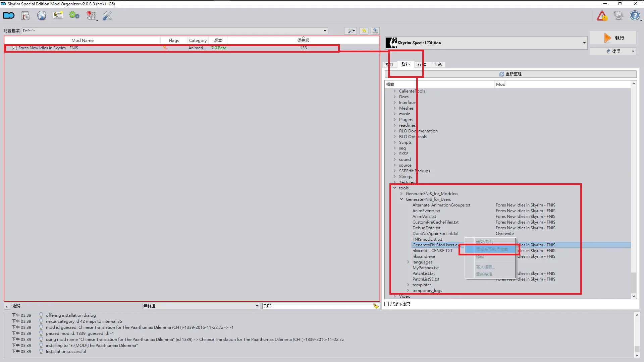Click the 執行 run button

coord(613,38)
